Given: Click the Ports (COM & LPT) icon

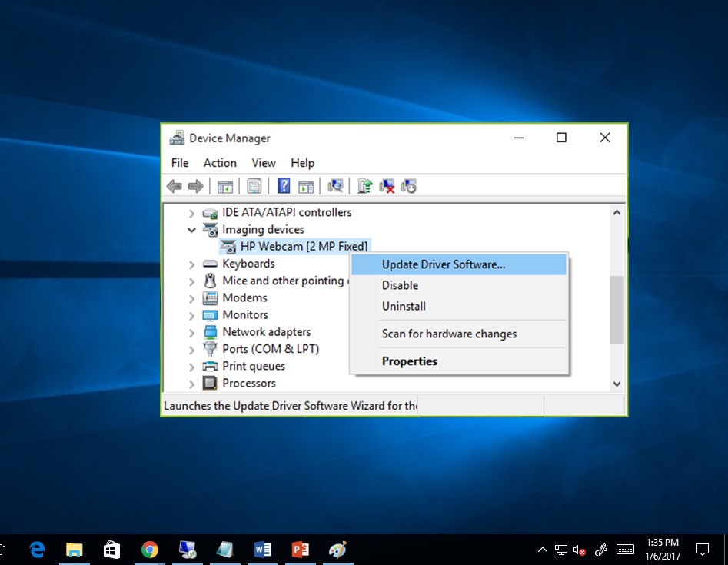Looking at the screenshot, I should click(210, 349).
